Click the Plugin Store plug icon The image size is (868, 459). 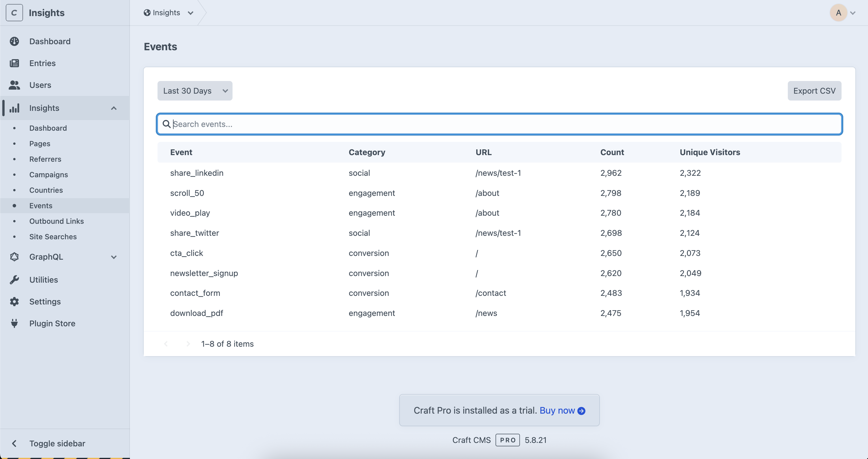pos(14,323)
